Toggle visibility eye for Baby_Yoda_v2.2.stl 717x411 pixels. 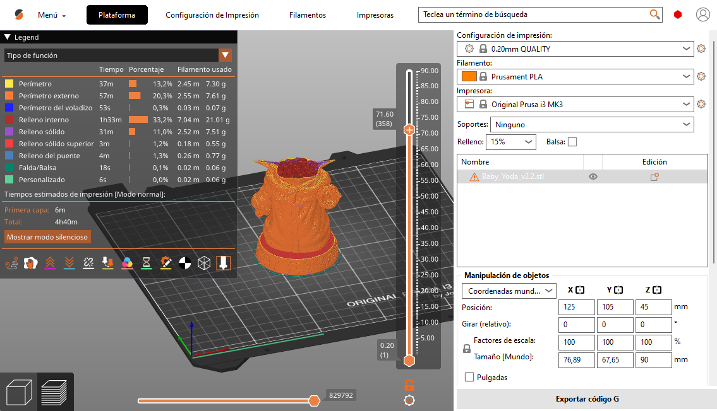pyautogui.click(x=593, y=176)
